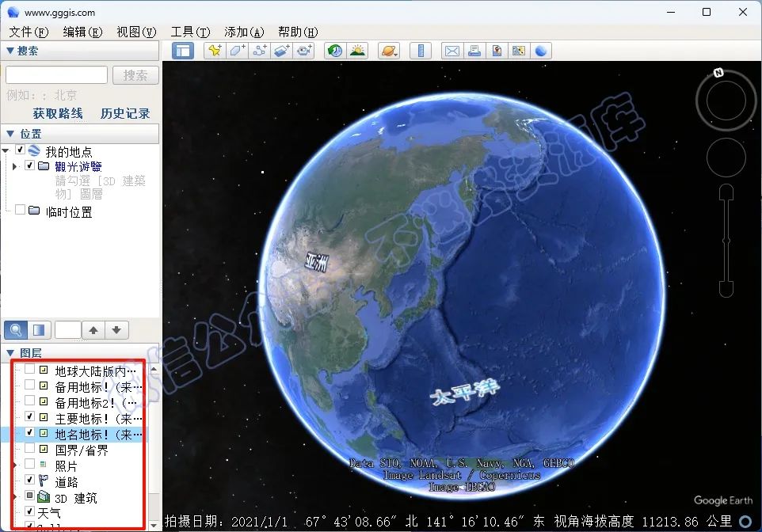762x532 pixels.
Task: Enable the 照片 layer checkbox
Action: pyautogui.click(x=29, y=464)
